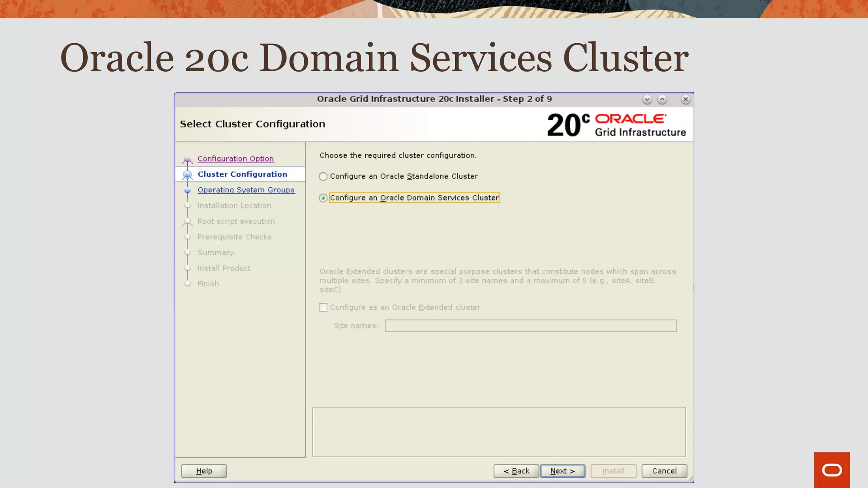The width and height of the screenshot is (868, 488).
Task: Maximize the installer window with up chevron
Action: (x=662, y=100)
